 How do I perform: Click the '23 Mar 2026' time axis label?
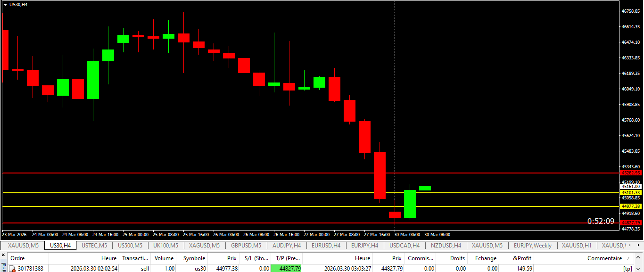(x=14, y=234)
